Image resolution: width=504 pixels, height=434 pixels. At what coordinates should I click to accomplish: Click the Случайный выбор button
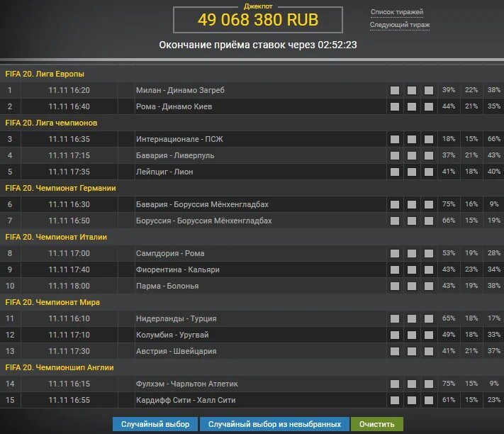155,424
